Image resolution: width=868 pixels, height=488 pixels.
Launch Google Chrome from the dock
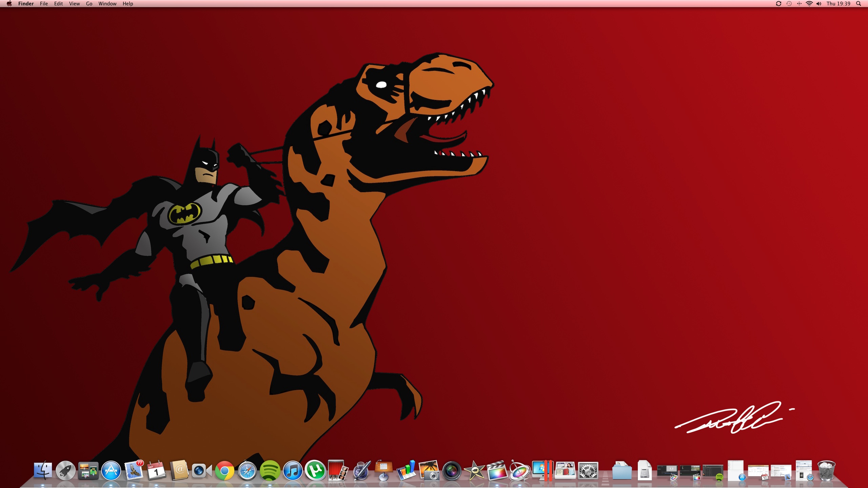point(224,471)
